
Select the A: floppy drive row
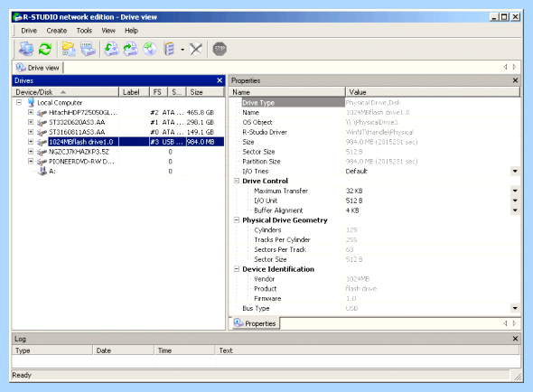(118, 172)
